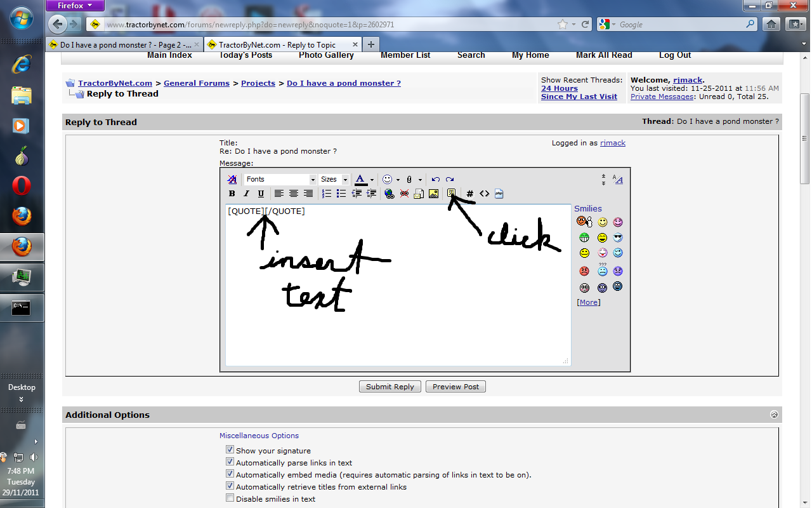Click the Preview Post button
Image resolution: width=812 pixels, height=508 pixels.
(455, 387)
